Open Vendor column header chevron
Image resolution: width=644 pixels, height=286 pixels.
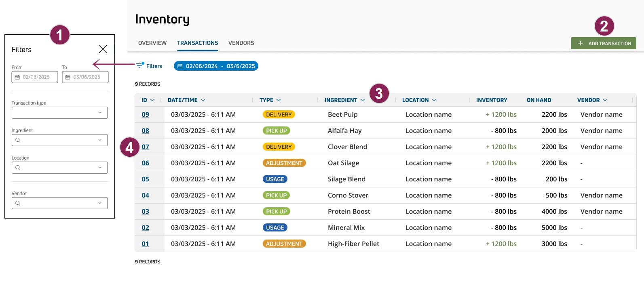(605, 100)
